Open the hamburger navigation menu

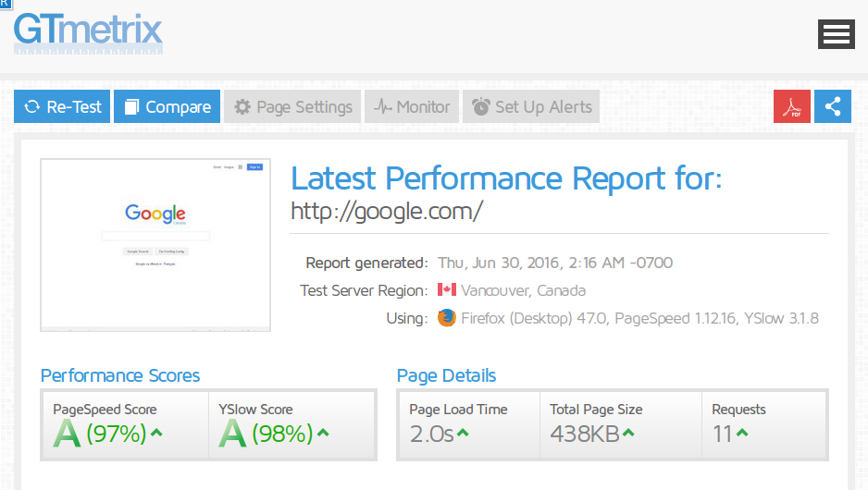(836, 34)
